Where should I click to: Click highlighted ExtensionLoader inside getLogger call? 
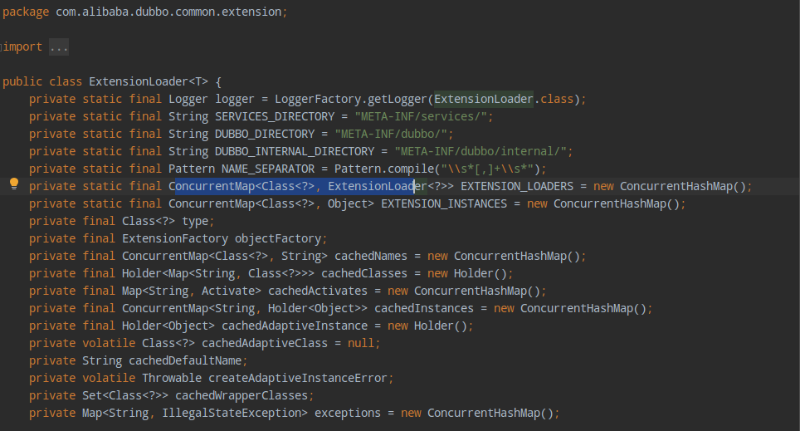pos(483,99)
